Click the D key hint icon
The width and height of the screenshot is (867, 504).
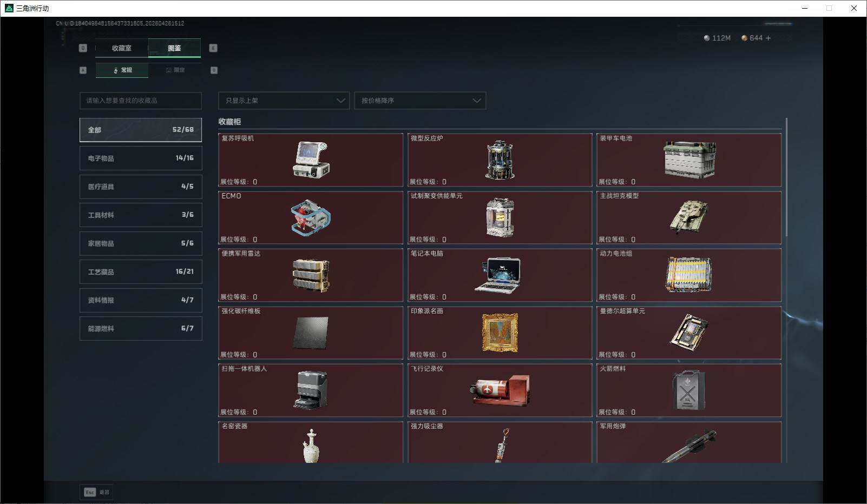point(214,70)
